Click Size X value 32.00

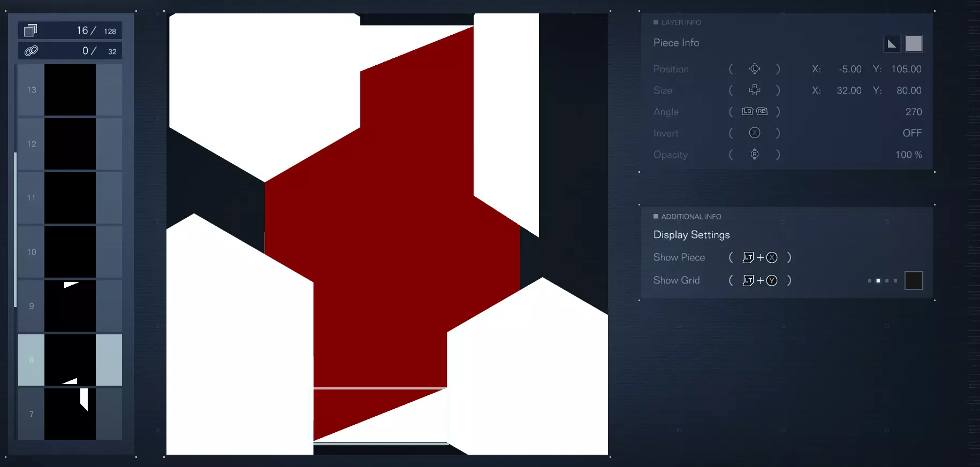(x=849, y=90)
